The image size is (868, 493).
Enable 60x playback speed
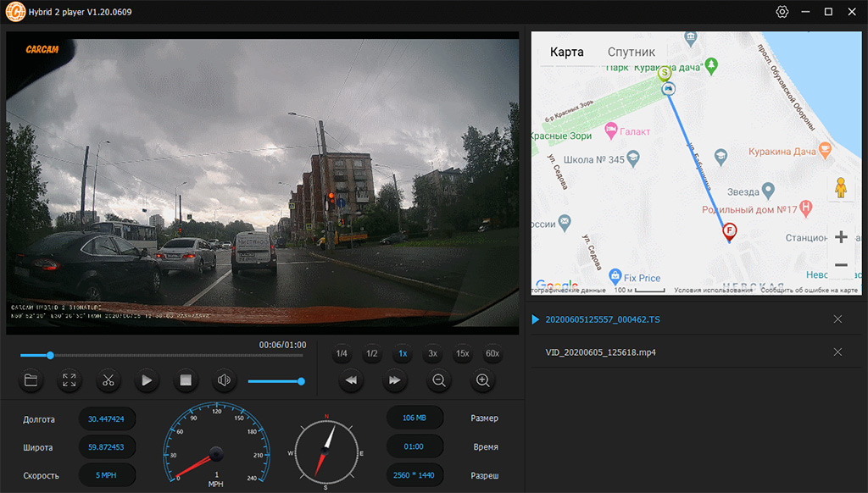click(494, 353)
